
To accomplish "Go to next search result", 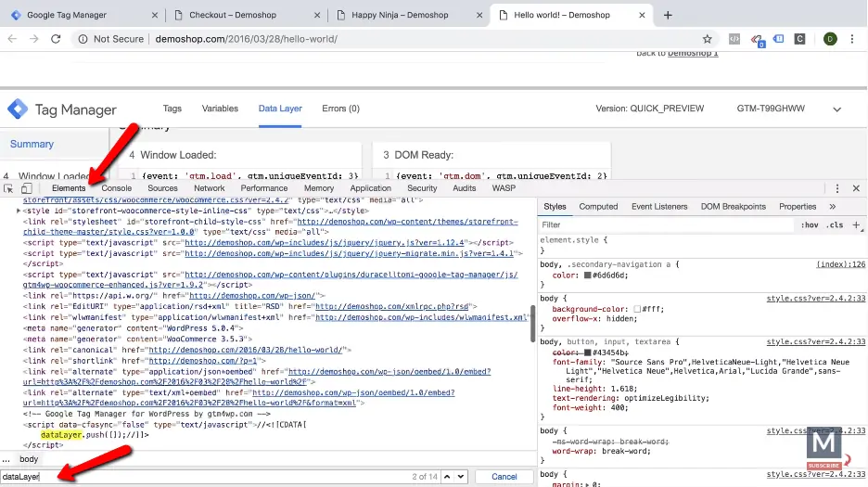I will pyautogui.click(x=461, y=477).
